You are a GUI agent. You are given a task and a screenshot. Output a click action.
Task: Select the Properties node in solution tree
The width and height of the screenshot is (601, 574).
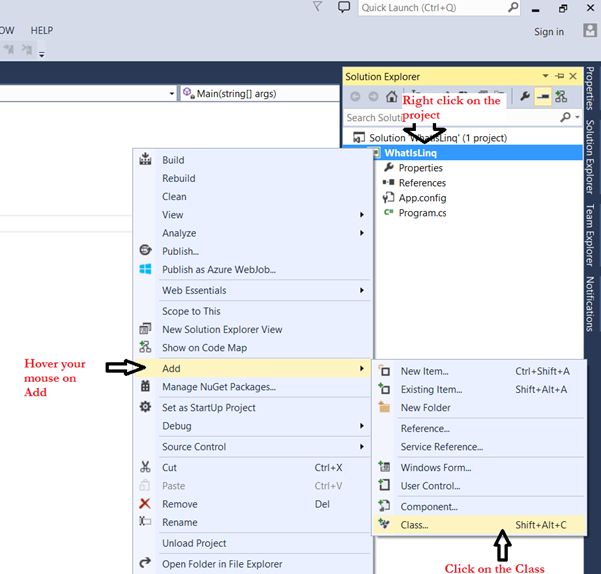420,167
